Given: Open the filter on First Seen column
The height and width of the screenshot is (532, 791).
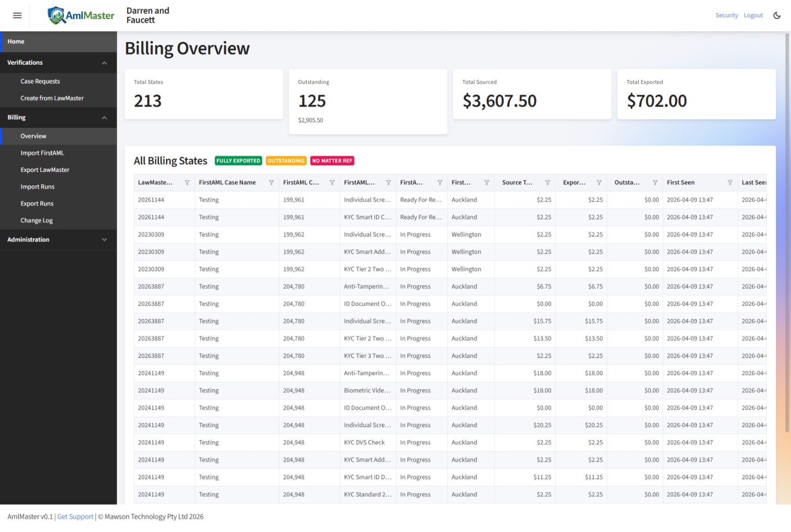Looking at the screenshot, I should (730, 182).
